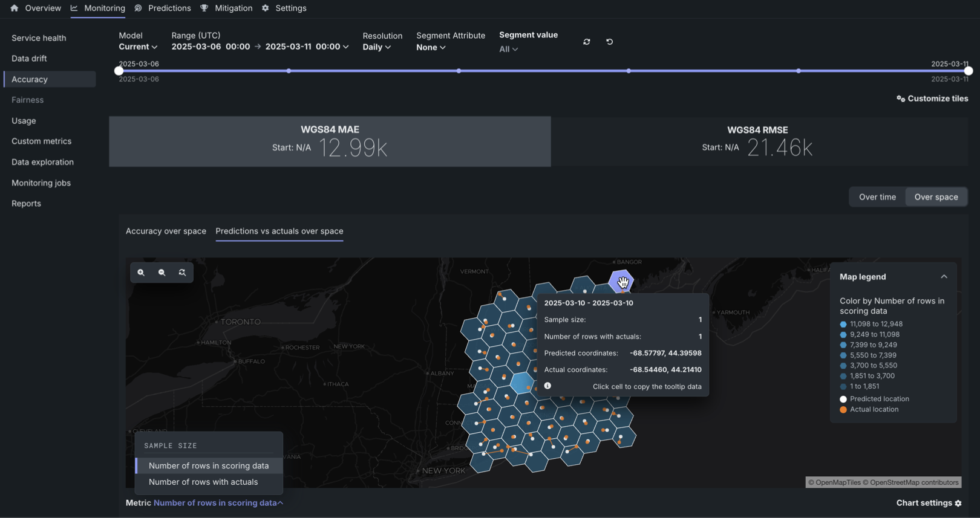
Task: Expand the Resolution Daily dropdown
Action: tap(376, 47)
